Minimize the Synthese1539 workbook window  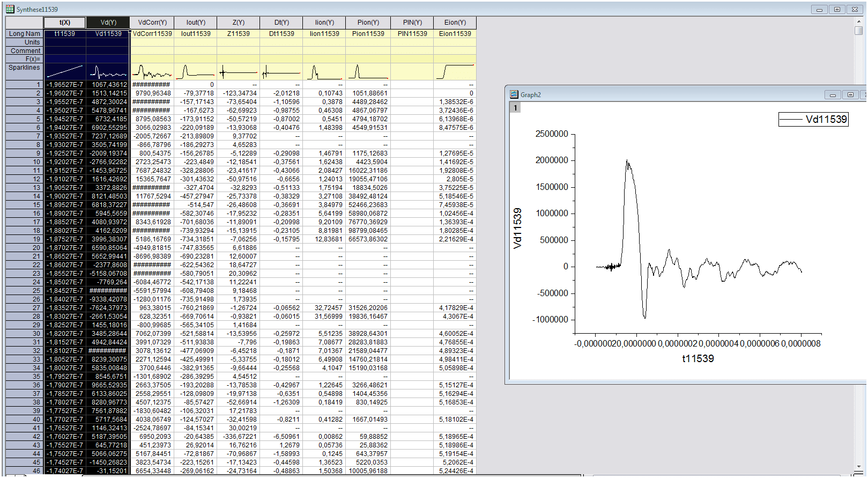pos(819,9)
